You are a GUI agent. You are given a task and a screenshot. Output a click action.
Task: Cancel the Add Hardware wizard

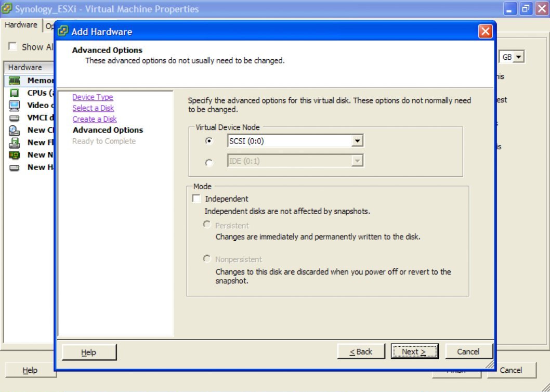[x=468, y=351]
